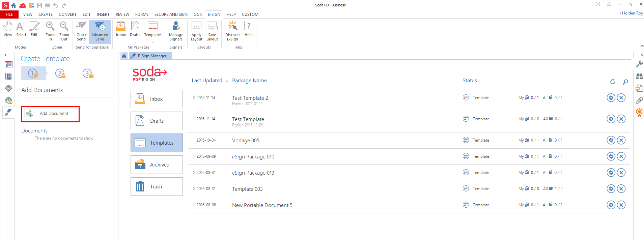Switch to Edit mode

click(x=34, y=29)
